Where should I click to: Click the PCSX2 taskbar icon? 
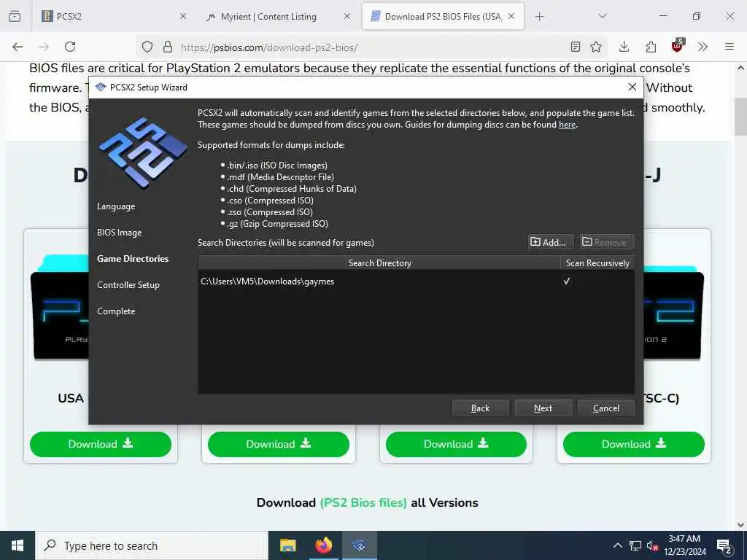click(x=360, y=545)
